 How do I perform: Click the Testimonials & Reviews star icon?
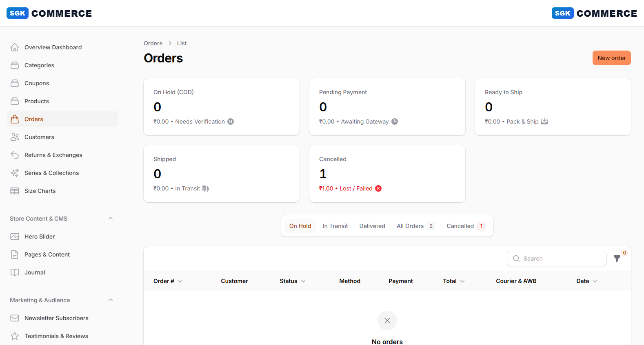click(x=15, y=336)
